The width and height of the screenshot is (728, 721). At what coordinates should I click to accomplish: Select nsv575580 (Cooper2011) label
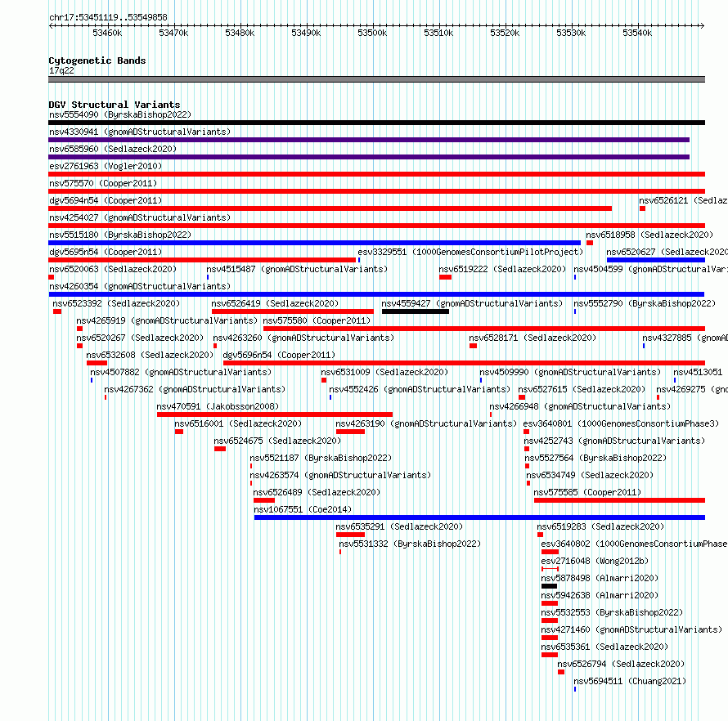pos(317,320)
